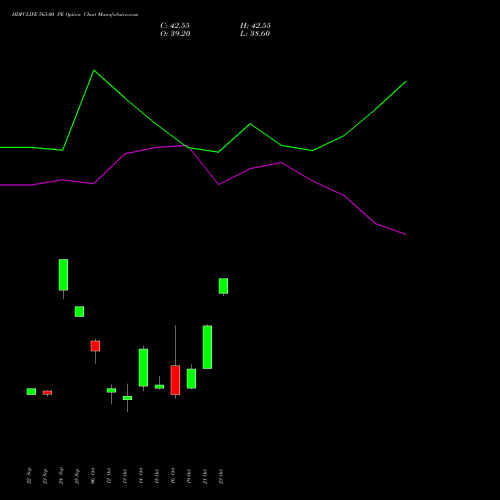Click the 24 Sep date axis label

(x=61, y=476)
